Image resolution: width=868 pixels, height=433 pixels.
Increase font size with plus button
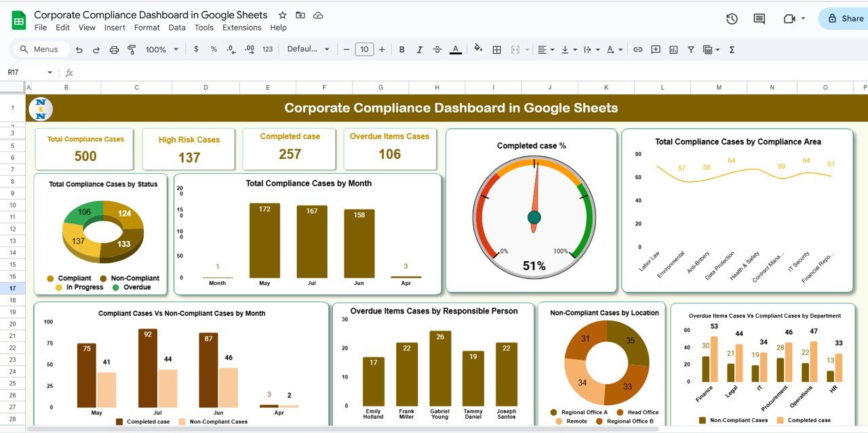click(x=382, y=50)
